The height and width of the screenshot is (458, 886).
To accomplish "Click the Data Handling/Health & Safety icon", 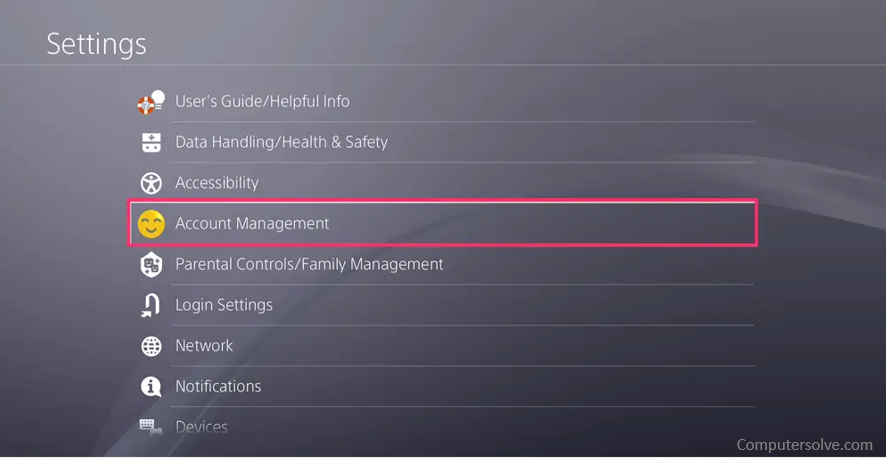I will click(151, 142).
